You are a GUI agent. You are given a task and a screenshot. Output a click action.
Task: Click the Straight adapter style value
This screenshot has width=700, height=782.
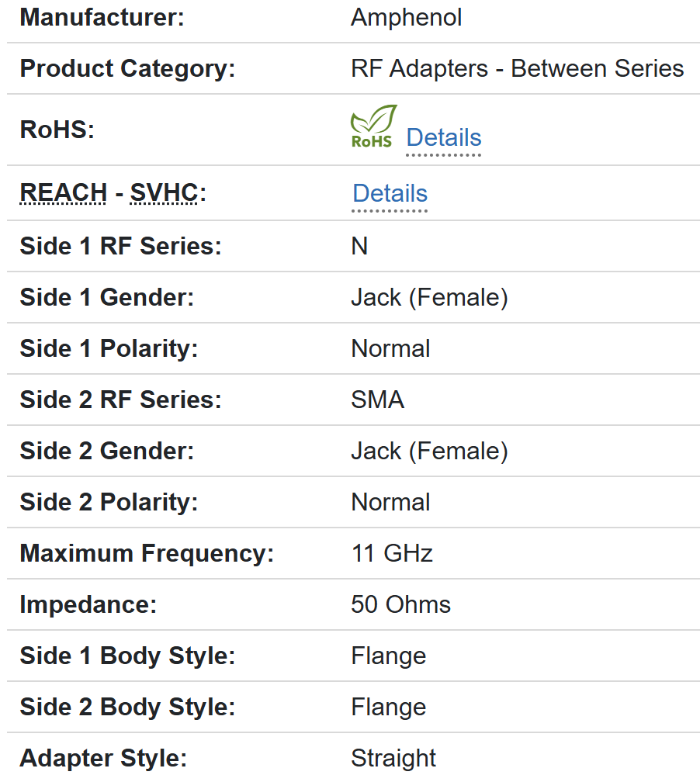coord(393,759)
